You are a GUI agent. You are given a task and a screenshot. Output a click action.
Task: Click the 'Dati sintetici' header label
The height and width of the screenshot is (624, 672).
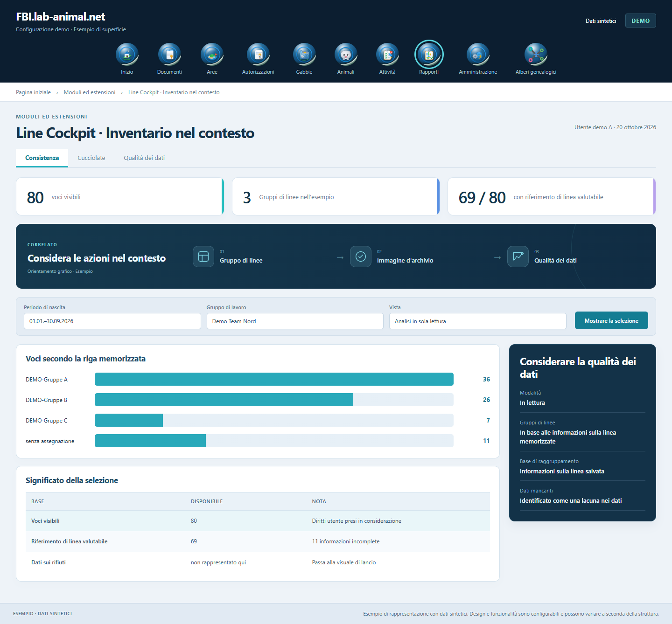pos(601,21)
